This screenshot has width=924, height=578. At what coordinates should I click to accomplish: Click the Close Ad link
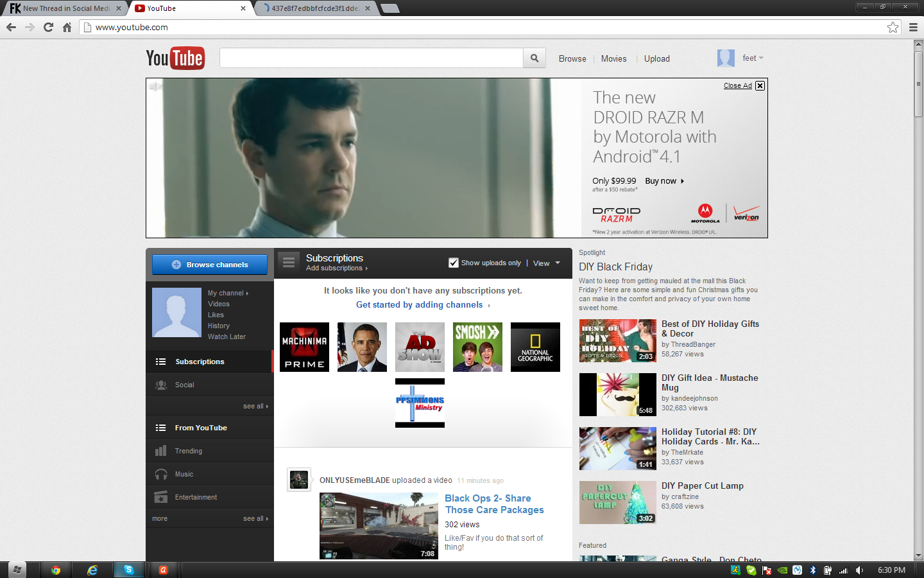(x=737, y=85)
